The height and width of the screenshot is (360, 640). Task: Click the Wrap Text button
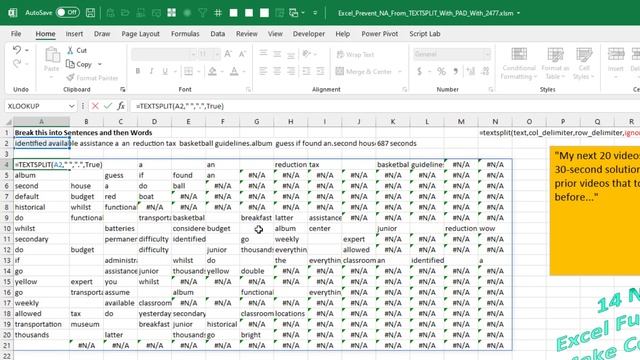click(356, 54)
